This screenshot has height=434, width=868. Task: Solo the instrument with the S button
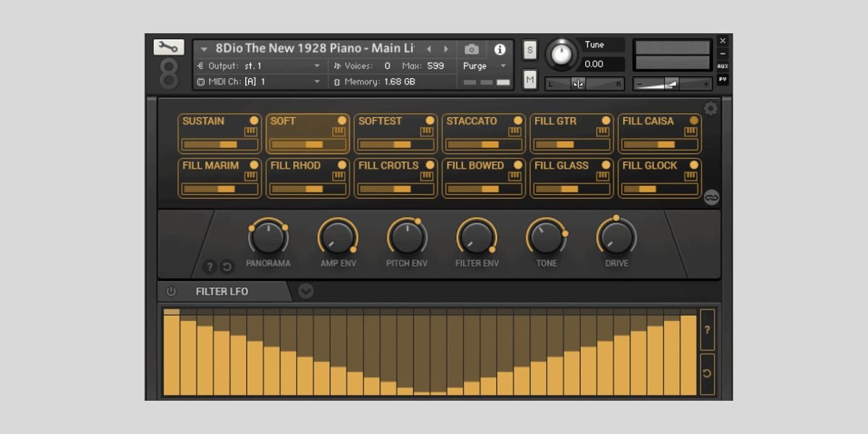point(530,49)
